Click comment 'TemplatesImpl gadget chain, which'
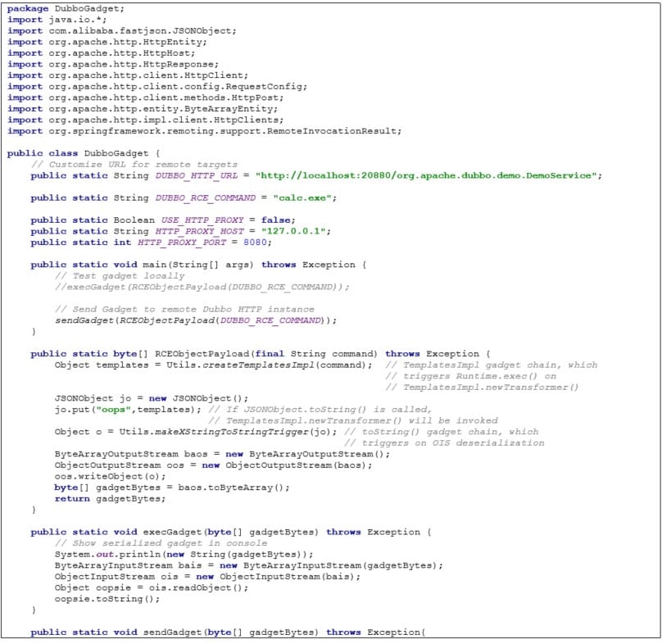Image resolution: width=662 pixels, height=644 pixels. click(492, 365)
